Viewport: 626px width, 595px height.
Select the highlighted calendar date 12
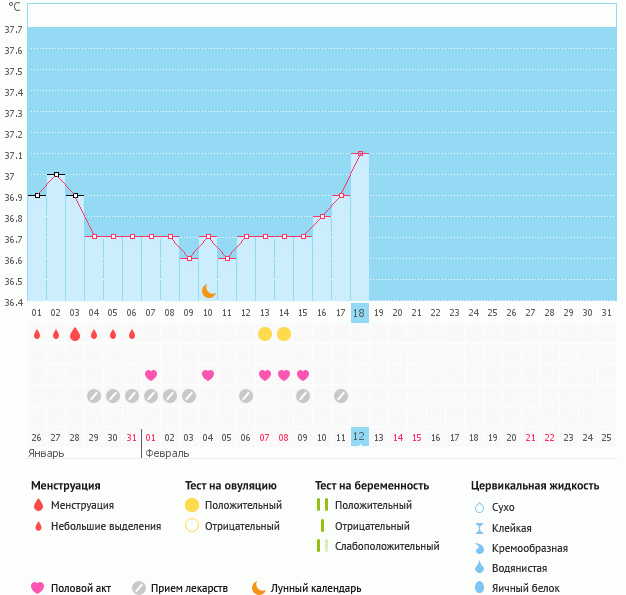click(360, 437)
